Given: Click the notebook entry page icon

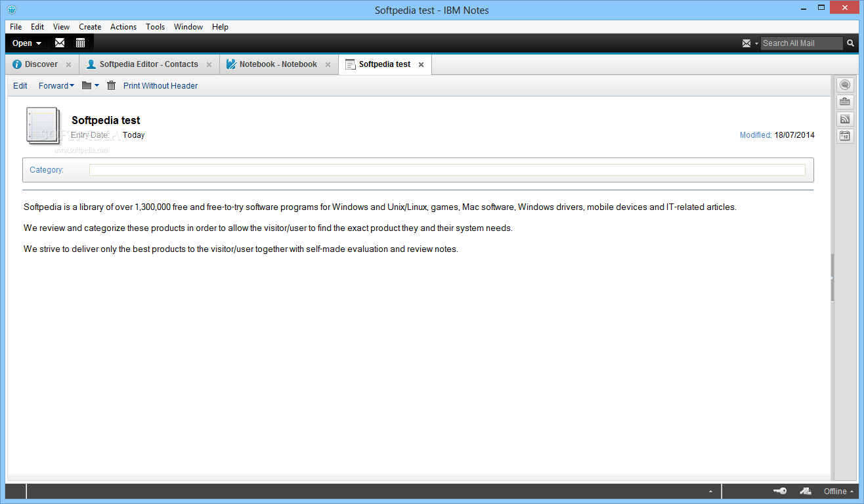Looking at the screenshot, I should click(x=43, y=125).
